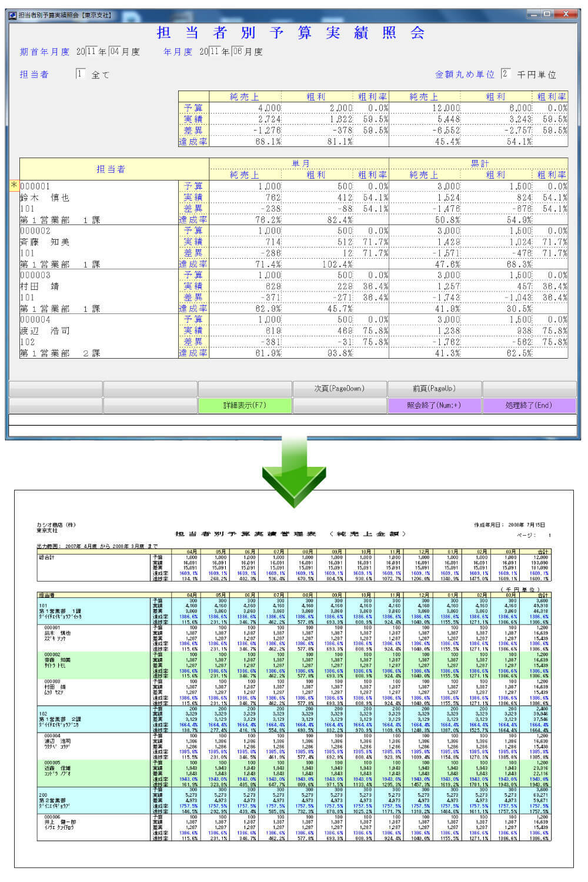The width and height of the screenshot is (588, 882).
Task: Click the 前頁(PageUp) button
Action: point(434,389)
